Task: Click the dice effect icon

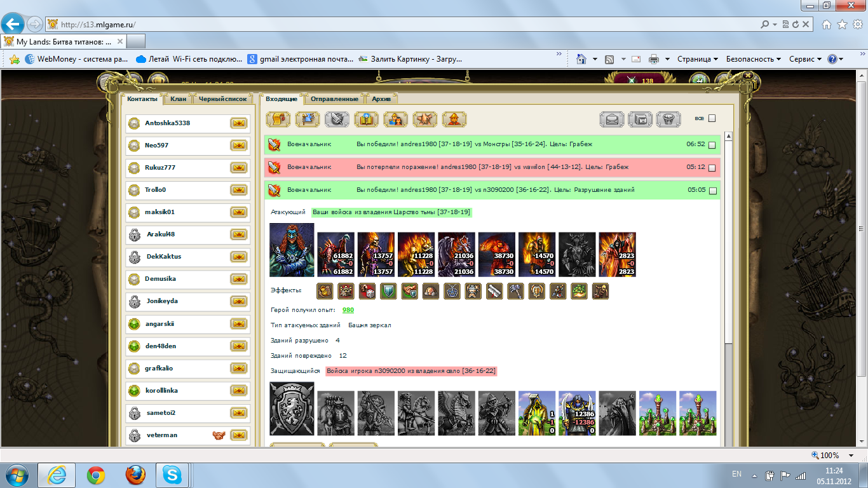Action: tap(367, 292)
